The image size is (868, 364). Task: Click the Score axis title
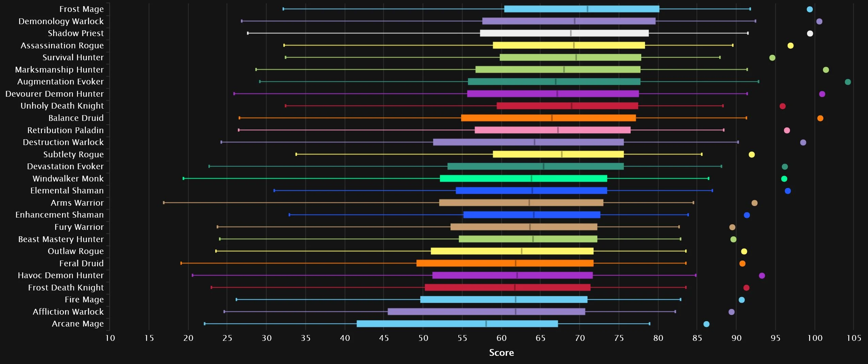coord(501,353)
